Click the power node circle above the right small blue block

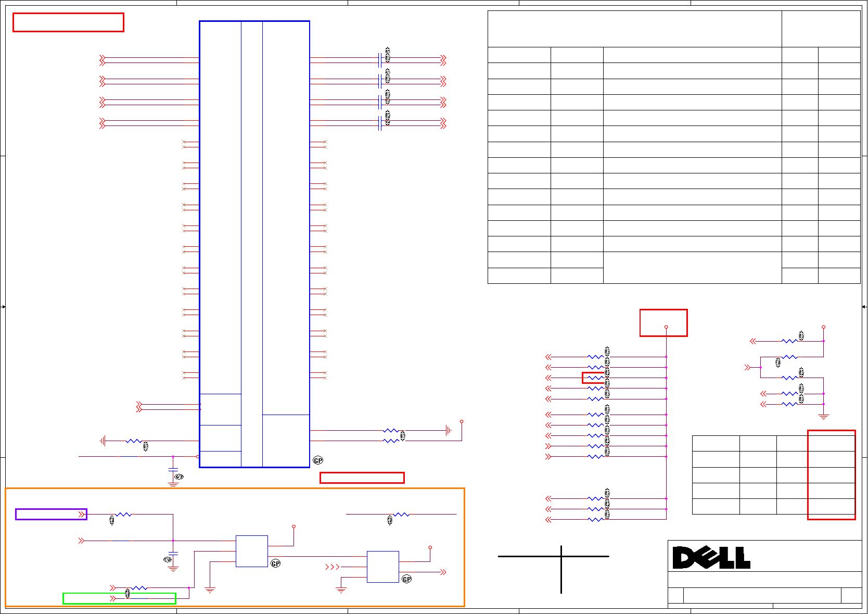pos(430,547)
